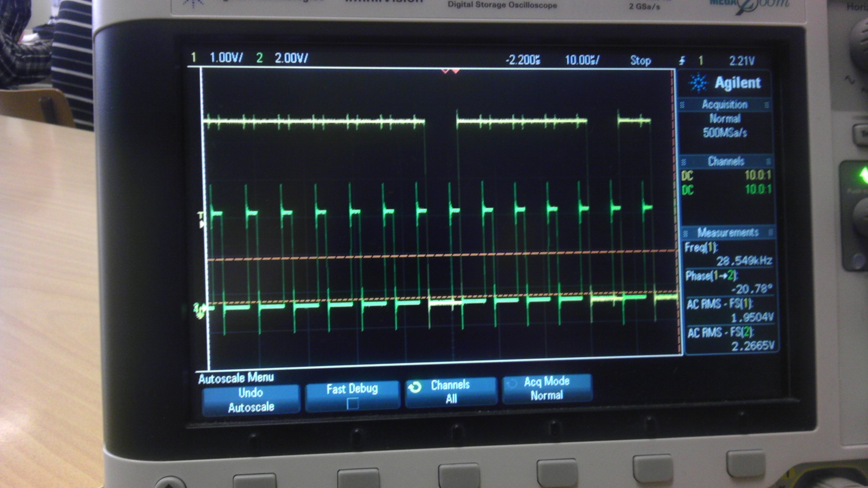Click the Acquisition panel header grip icon
The height and width of the screenshot is (488, 868).
click(x=683, y=105)
